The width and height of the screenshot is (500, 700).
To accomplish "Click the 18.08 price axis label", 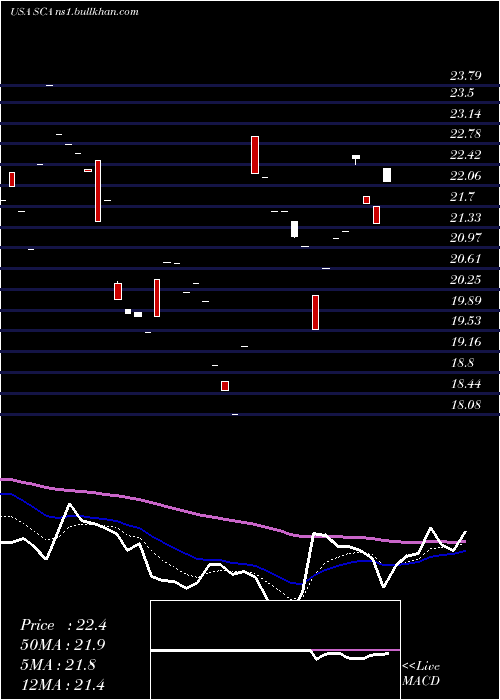I will point(466,405).
